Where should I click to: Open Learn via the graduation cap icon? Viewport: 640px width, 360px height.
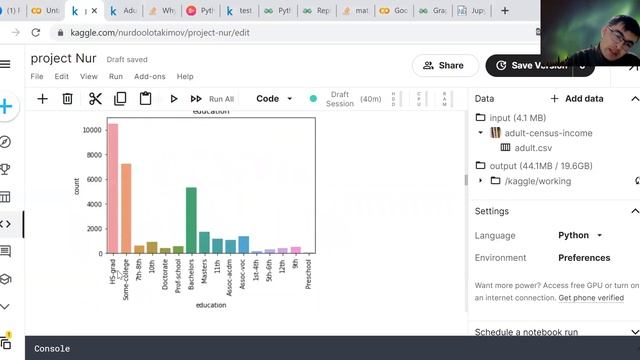5,279
